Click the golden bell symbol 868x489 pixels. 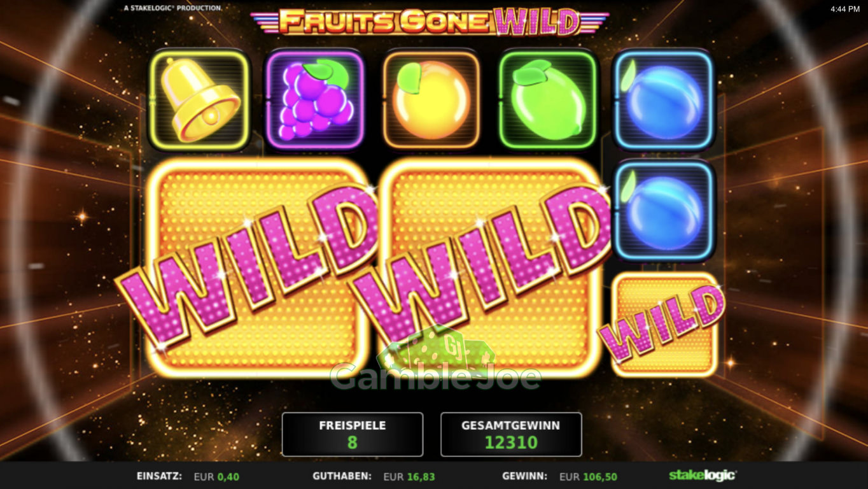coord(199,101)
